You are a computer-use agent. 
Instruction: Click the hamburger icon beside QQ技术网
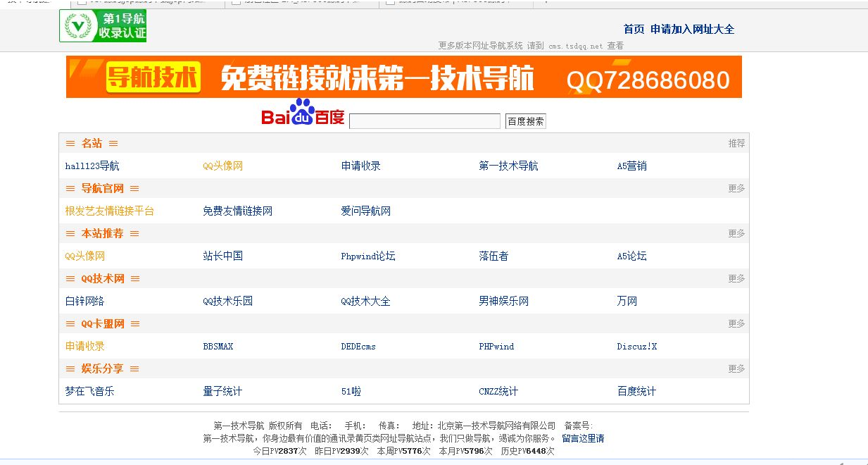coord(70,278)
